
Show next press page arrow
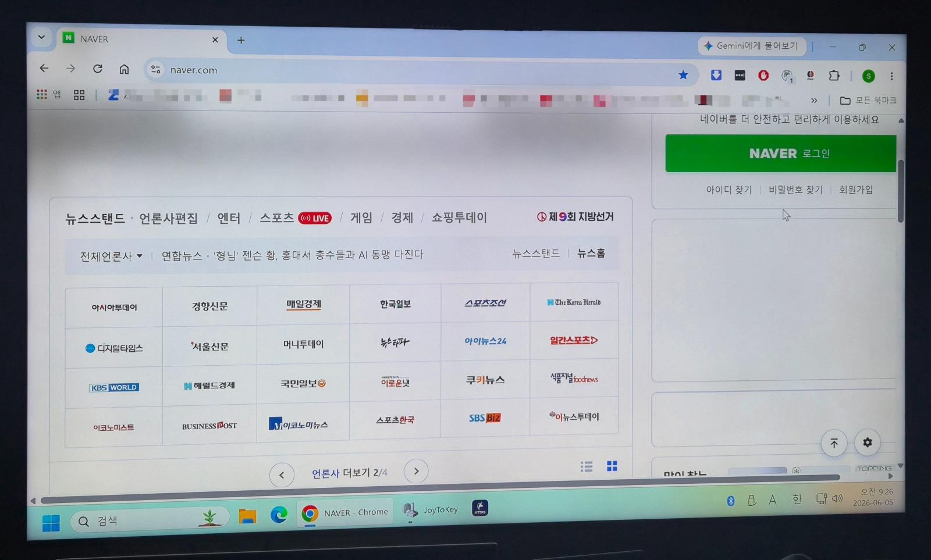click(416, 471)
